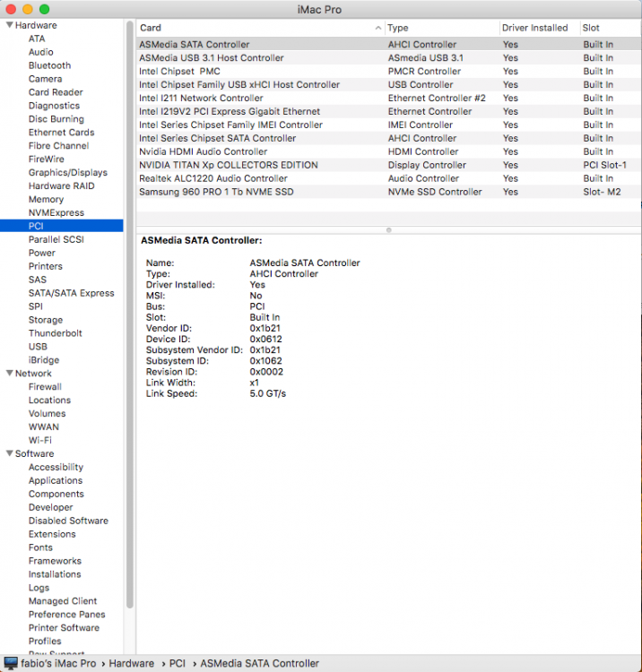The width and height of the screenshot is (642, 672).
Task: Click the PCI Slot-1 slot cell
Action: 604,165
